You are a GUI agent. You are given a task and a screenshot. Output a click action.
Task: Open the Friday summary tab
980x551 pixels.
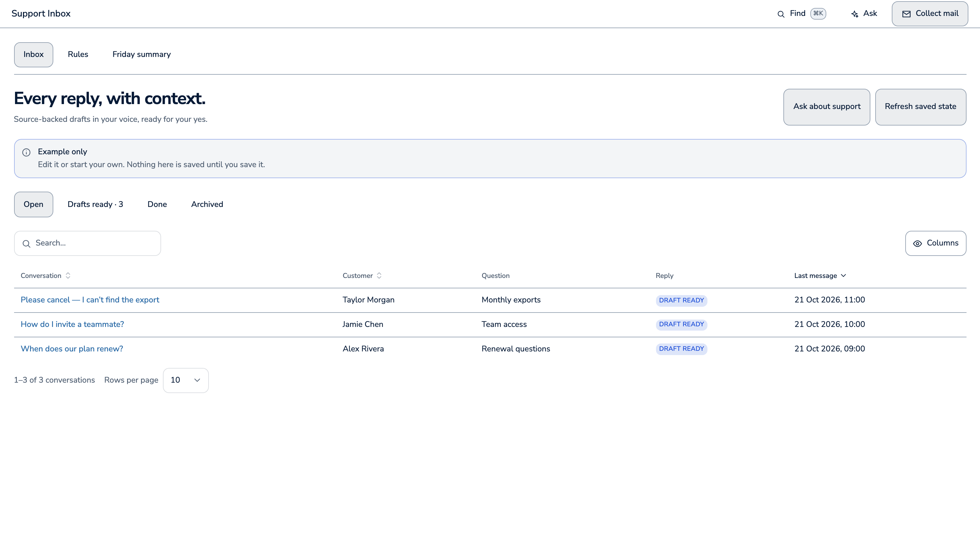tap(141, 54)
